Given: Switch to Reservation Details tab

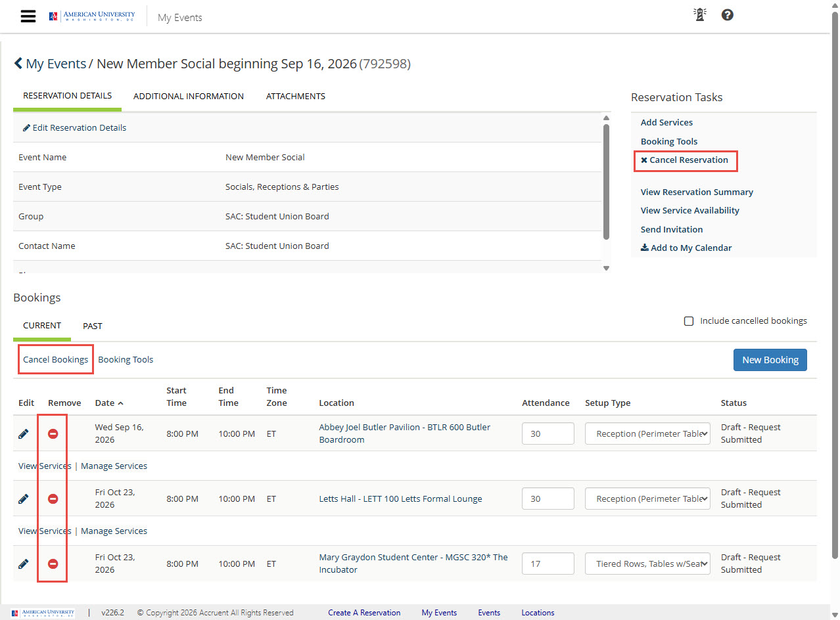Looking at the screenshot, I should click(x=67, y=96).
